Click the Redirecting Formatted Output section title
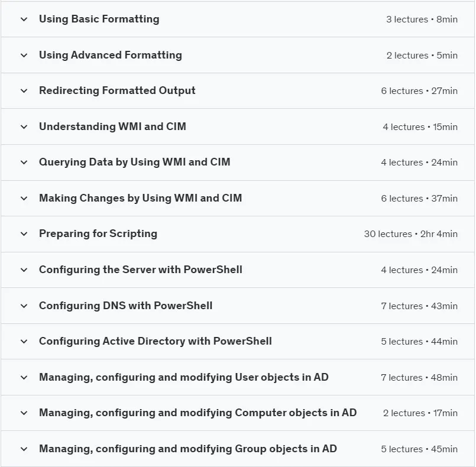This screenshot has width=476, height=467. point(117,90)
